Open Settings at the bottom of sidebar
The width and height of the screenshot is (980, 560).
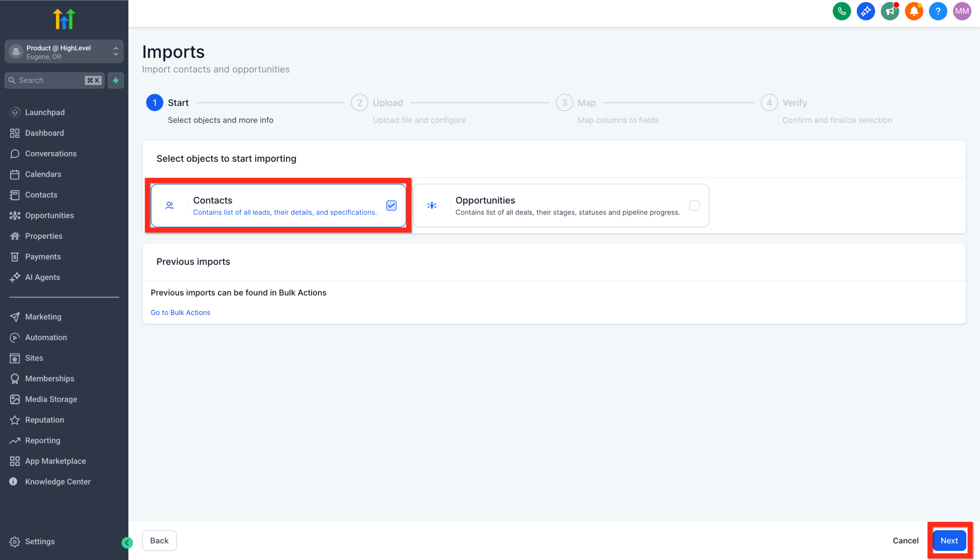40,541
